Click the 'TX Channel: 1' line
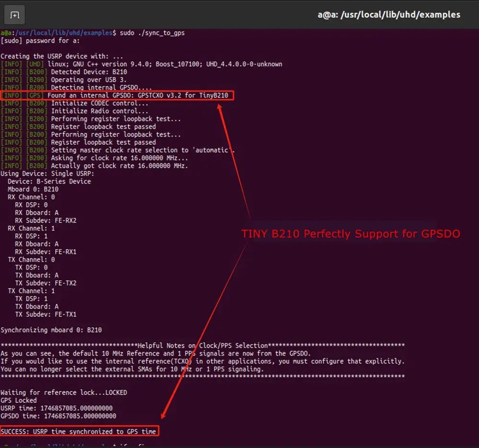This screenshot has height=448, width=479. 31,291
